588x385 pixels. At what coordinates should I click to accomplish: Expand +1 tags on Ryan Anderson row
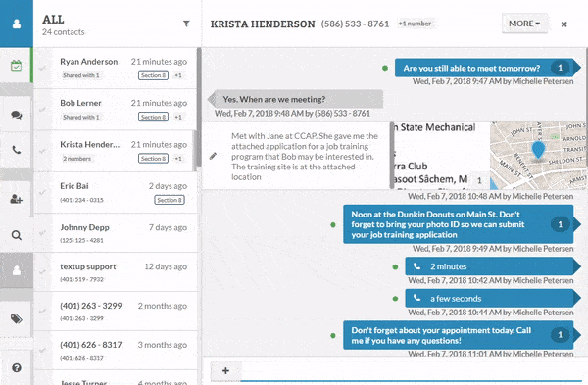coord(178,75)
